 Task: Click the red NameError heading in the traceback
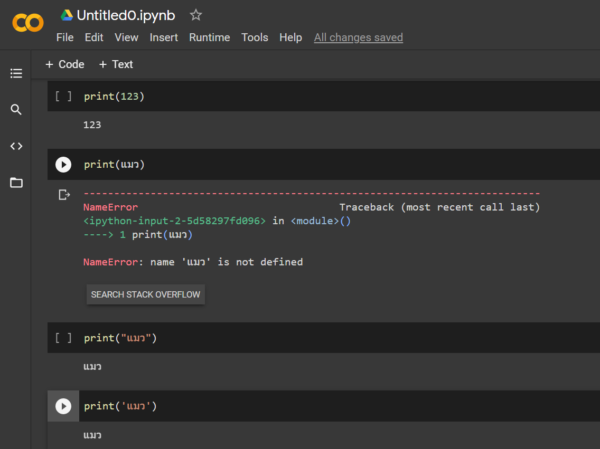111,207
